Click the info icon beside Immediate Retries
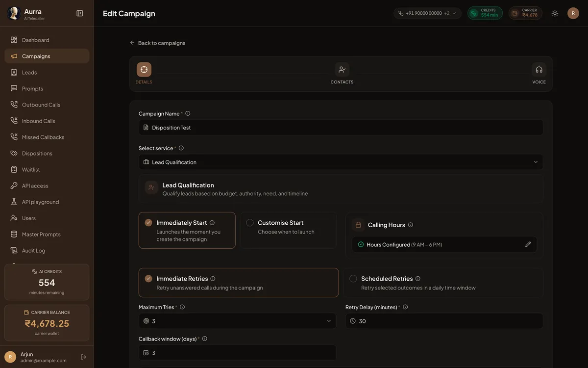The image size is (588, 368). [x=213, y=279]
